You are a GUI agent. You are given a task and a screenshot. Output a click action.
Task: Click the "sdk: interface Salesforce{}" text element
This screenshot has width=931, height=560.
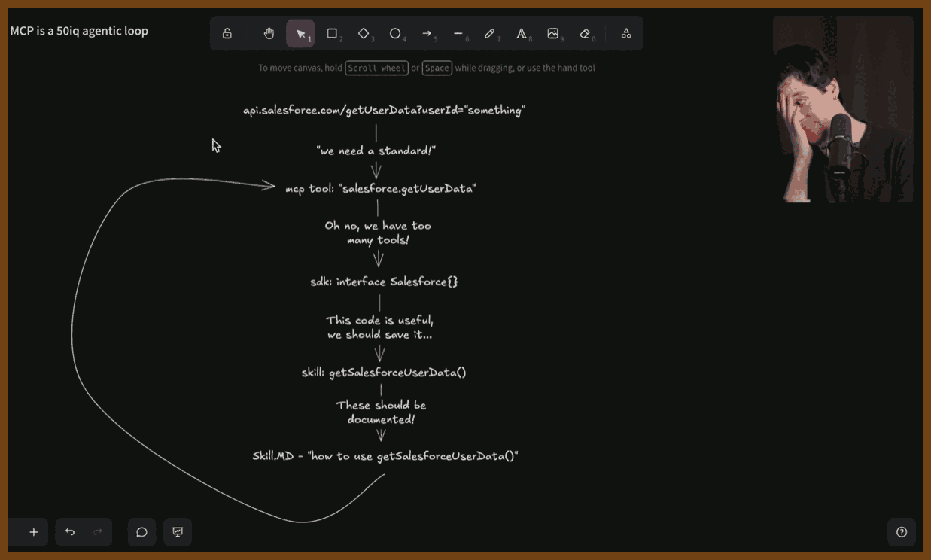pos(384,282)
